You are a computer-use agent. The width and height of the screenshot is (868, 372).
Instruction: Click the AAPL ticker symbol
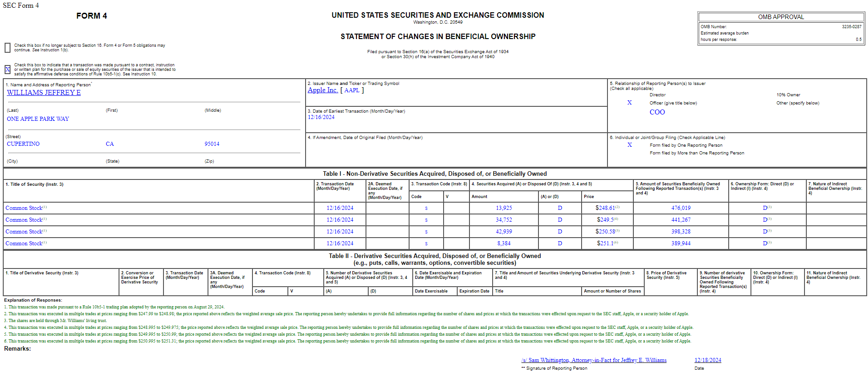pos(352,90)
